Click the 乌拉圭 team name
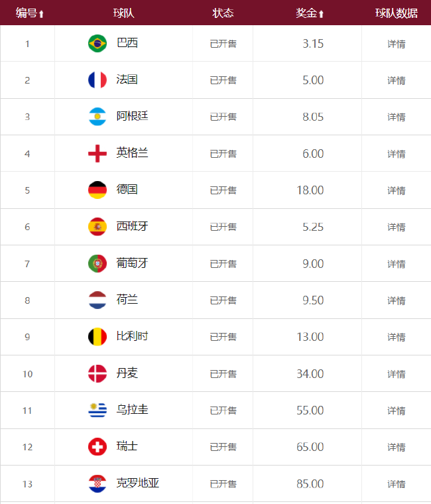Screen dimensions: 431x504 pyautogui.click(x=132, y=410)
